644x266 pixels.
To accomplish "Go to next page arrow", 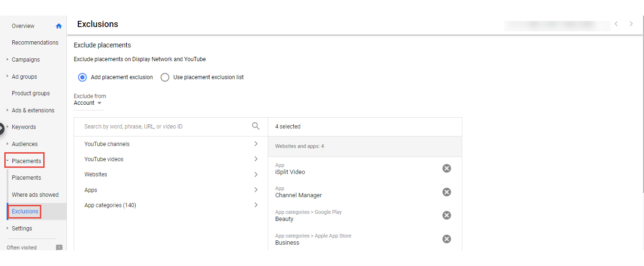I will click(x=631, y=24).
